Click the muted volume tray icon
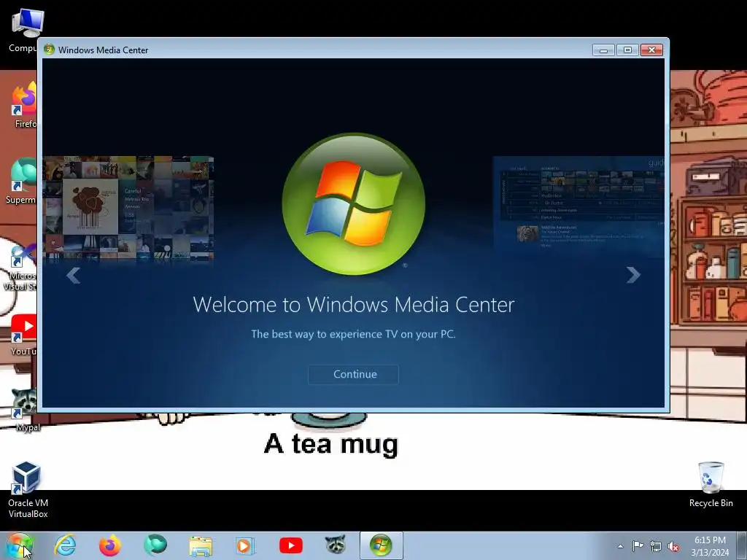 click(673, 546)
